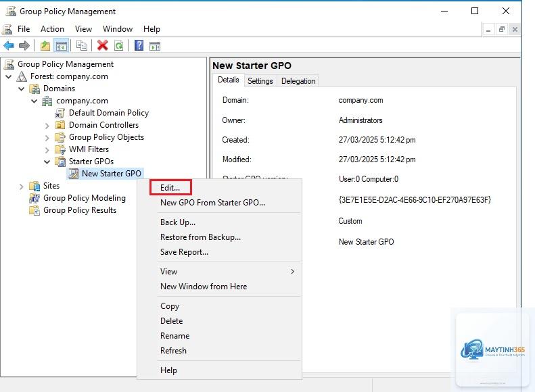Viewport: 535px width, 392px height.
Task: Expand the Group Policy Objects node
Action: pos(47,138)
